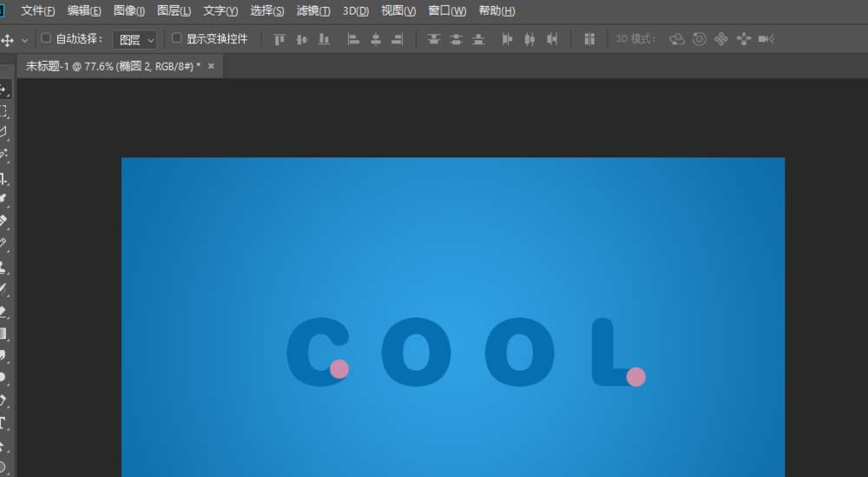Select the Crop tool in toolbox
Image resolution: width=868 pixels, height=477 pixels.
(3, 178)
